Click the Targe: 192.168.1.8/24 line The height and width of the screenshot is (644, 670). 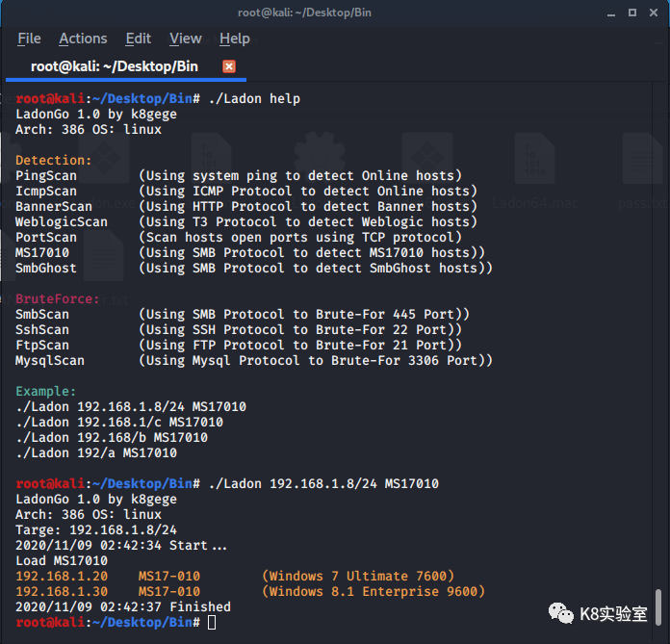pyautogui.click(x=96, y=529)
